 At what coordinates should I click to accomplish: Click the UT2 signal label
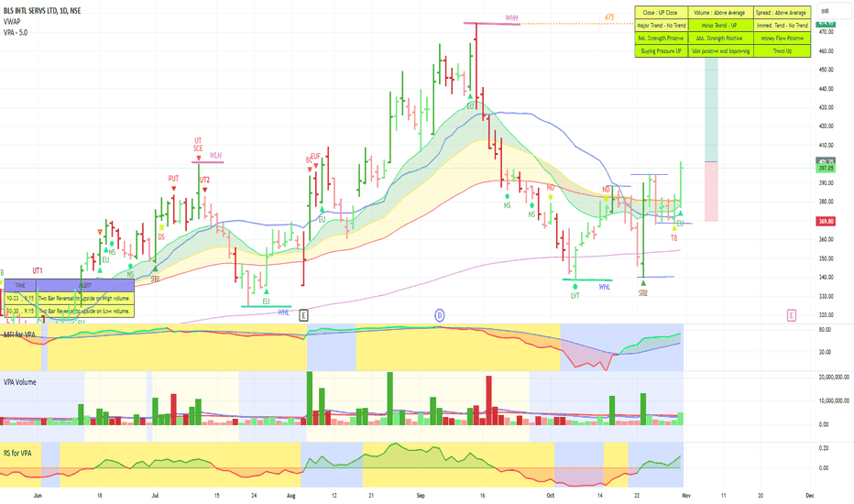204,180
